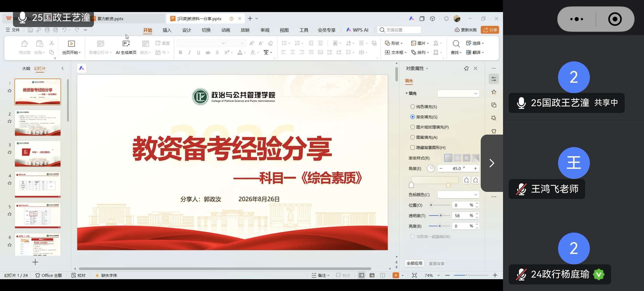Open the 填充 preset dropdown

click(458, 93)
